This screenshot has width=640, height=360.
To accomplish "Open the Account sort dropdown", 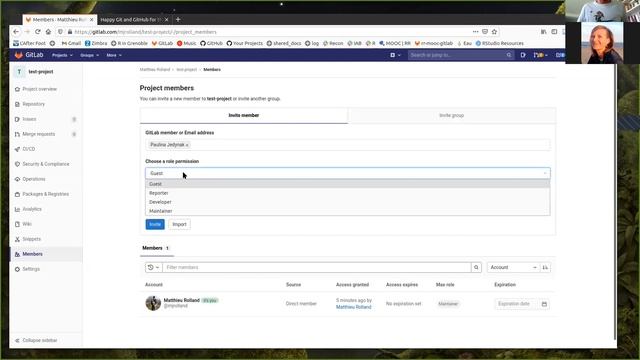I will coord(513,267).
